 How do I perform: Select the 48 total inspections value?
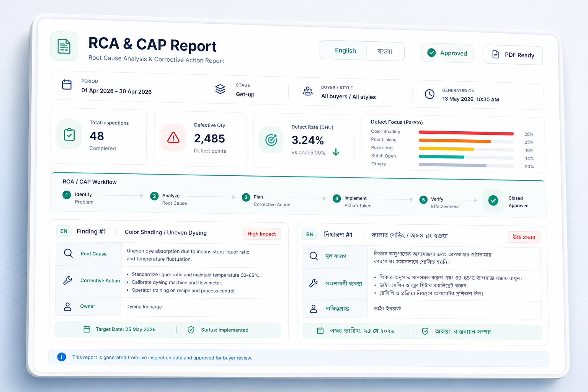coord(97,136)
